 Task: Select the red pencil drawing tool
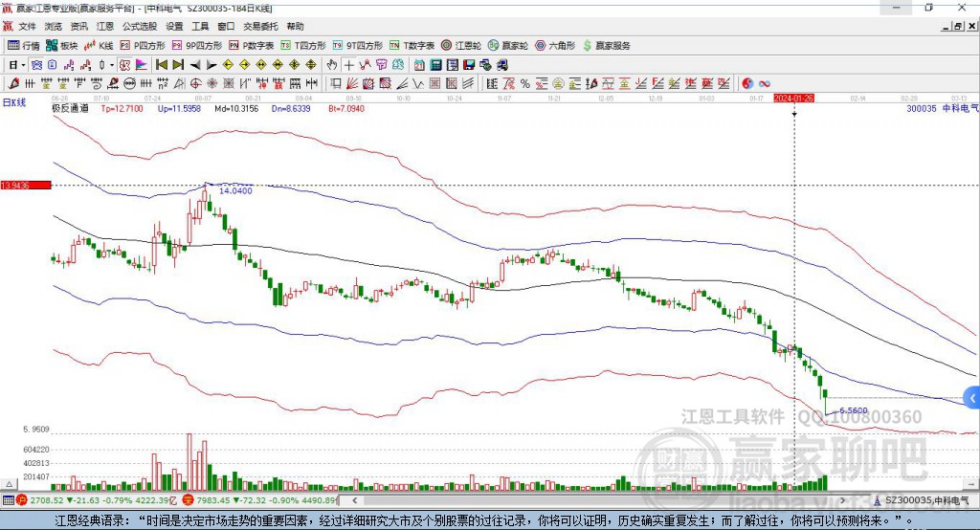pos(13,84)
